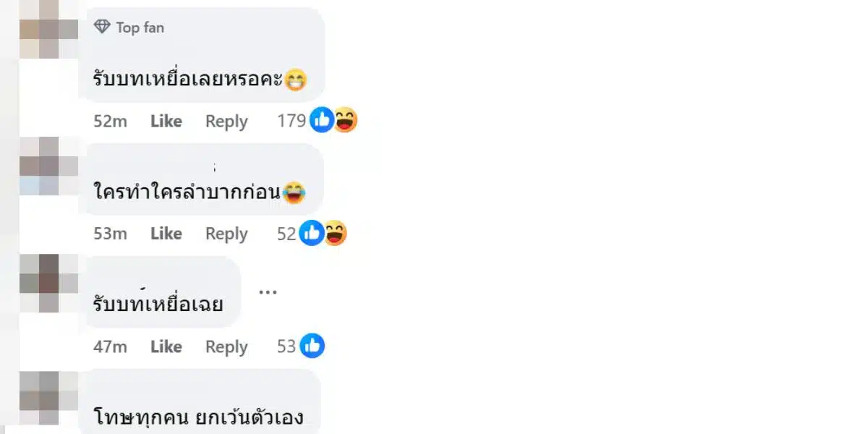Image resolution: width=868 pixels, height=434 pixels.
Task: Click the 47m timestamp link
Action: tap(109, 346)
